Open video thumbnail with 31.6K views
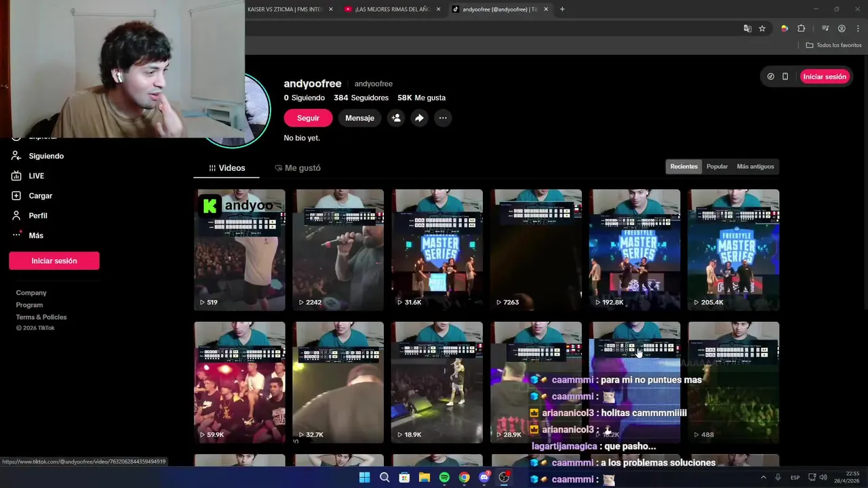Screen dimensions: 868x488 click(437, 249)
